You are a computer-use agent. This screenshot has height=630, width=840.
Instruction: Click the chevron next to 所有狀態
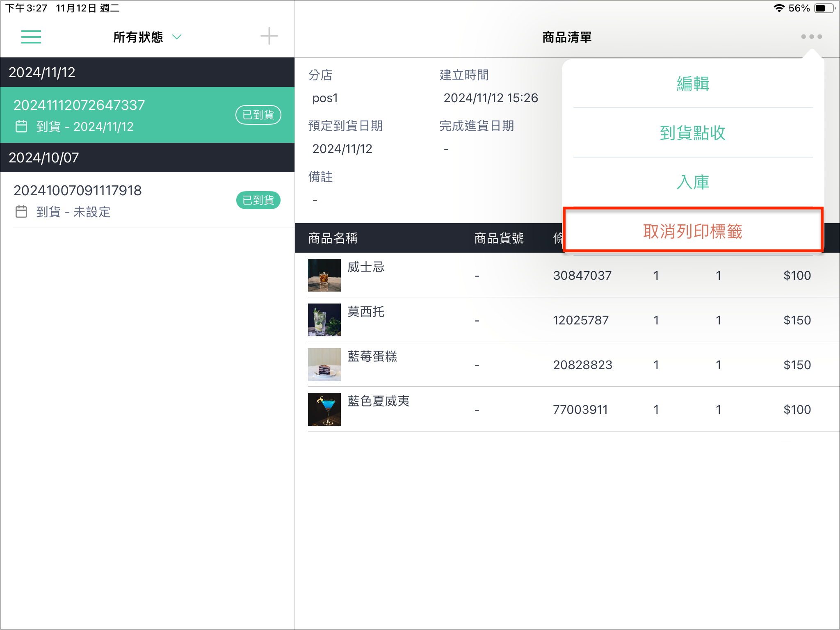point(177,37)
